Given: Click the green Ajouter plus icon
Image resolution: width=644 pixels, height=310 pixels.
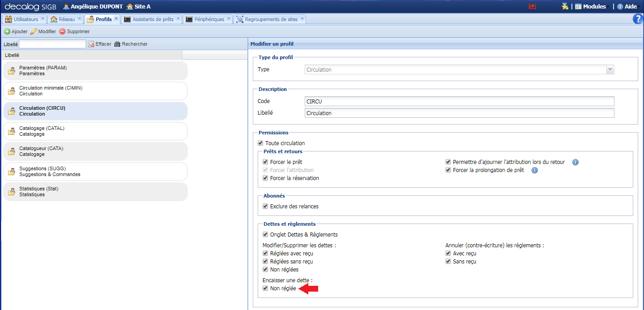Looking at the screenshot, I should 7,32.
